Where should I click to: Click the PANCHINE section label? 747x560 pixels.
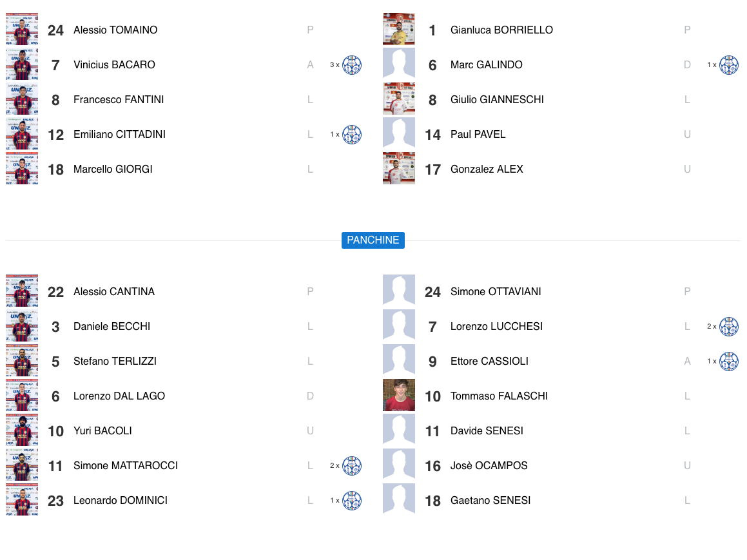(373, 240)
